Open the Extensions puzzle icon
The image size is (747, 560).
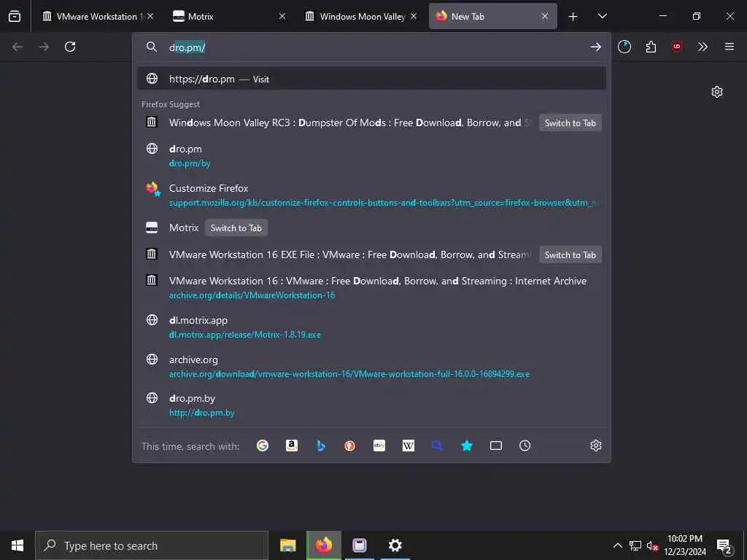651,47
